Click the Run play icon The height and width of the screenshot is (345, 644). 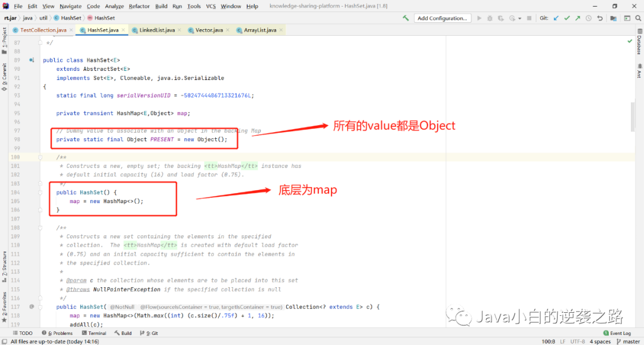click(479, 18)
